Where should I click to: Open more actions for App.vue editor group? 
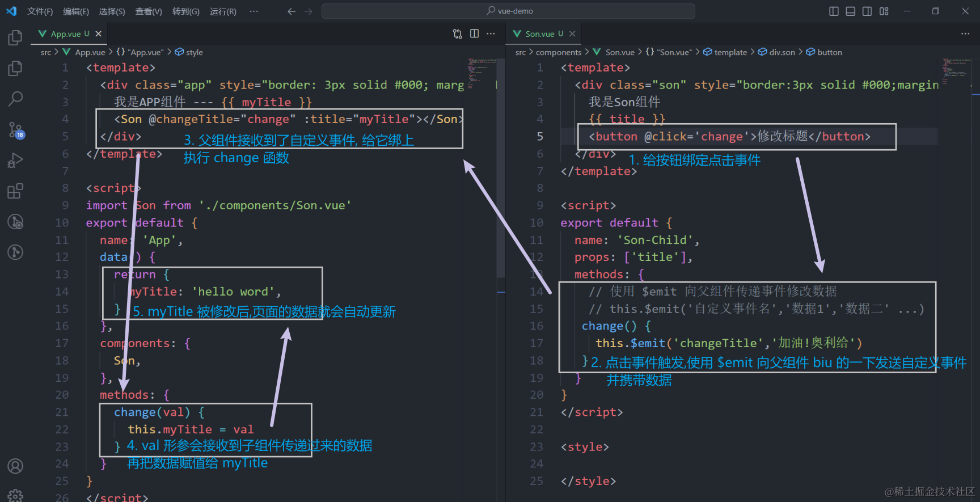click(491, 33)
